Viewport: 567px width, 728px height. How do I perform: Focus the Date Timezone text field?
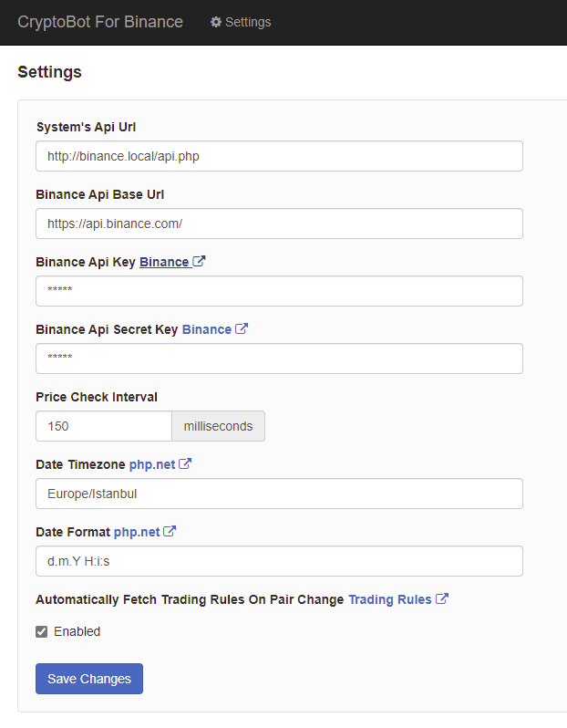coord(279,494)
